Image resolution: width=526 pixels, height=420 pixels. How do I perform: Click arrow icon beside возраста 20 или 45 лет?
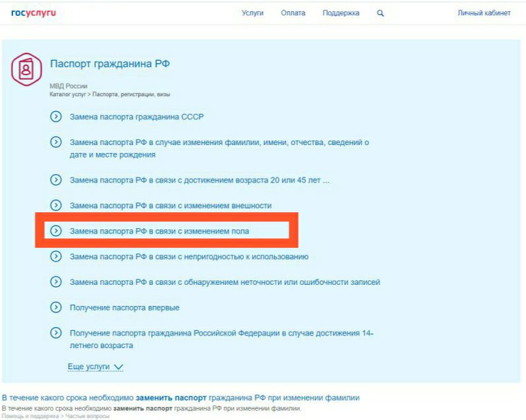(x=56, y=180)
